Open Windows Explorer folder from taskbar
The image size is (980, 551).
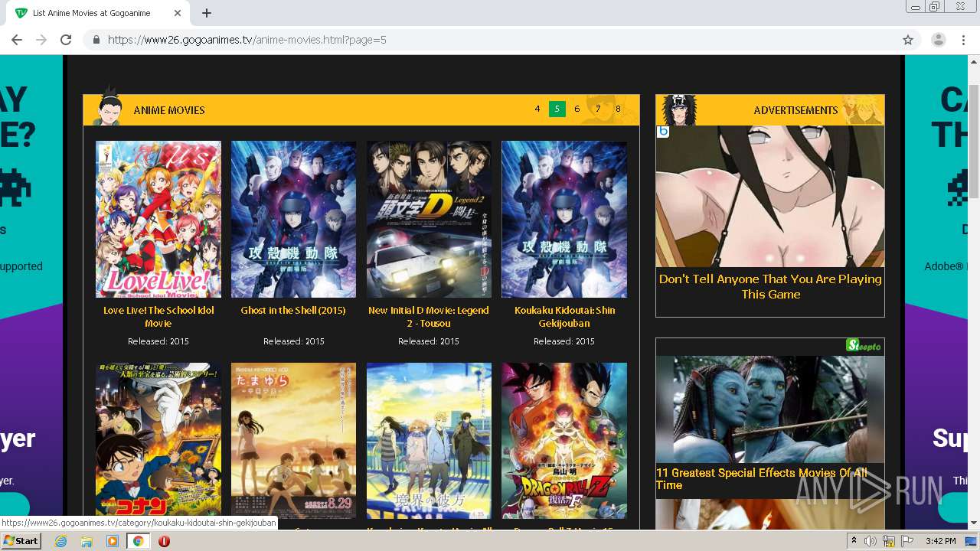coord(87,541)
